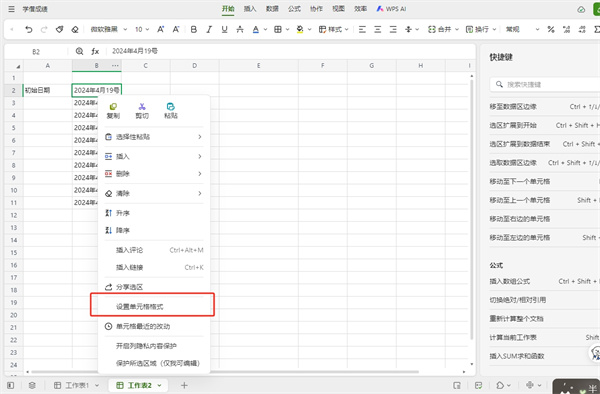Screen dimensions: 600x394
Task: Open the fx insert function button
Action: pyautogui.click(x=95, y=51)
